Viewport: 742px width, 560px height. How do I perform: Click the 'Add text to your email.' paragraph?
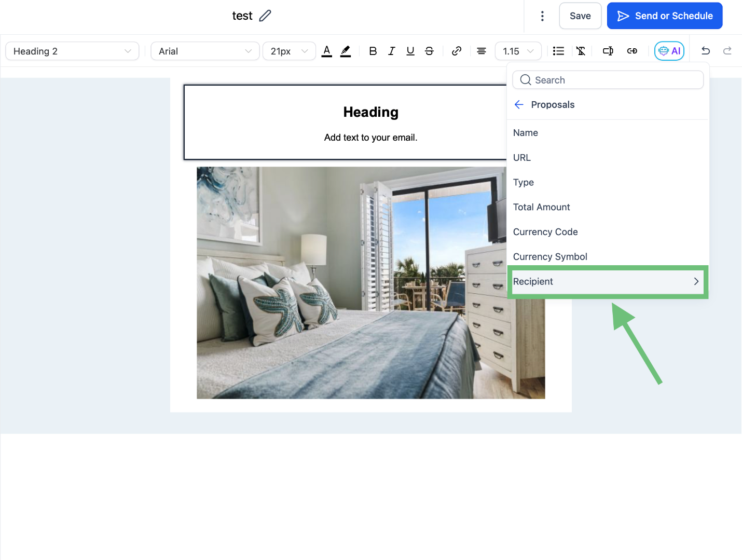point(371,138)
